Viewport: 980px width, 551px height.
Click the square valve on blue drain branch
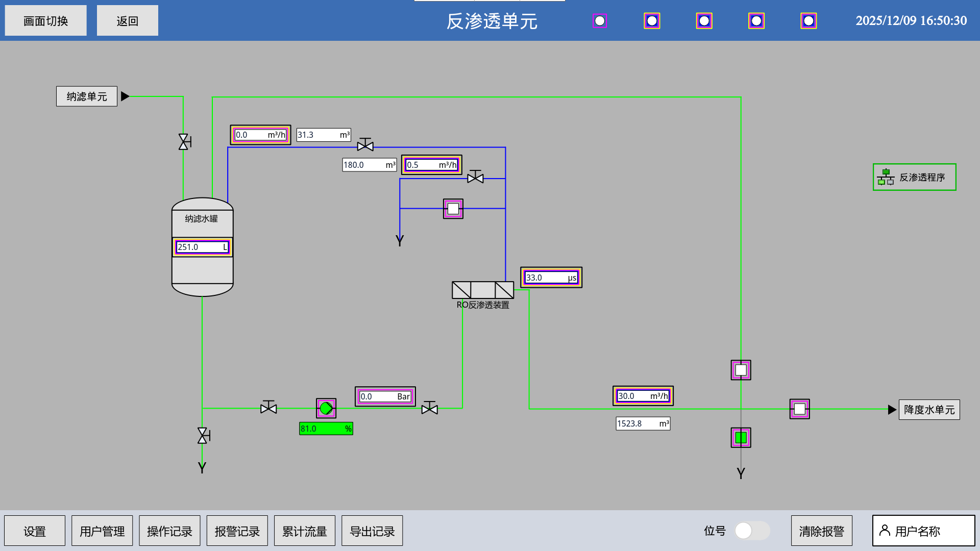click(453, 209)
